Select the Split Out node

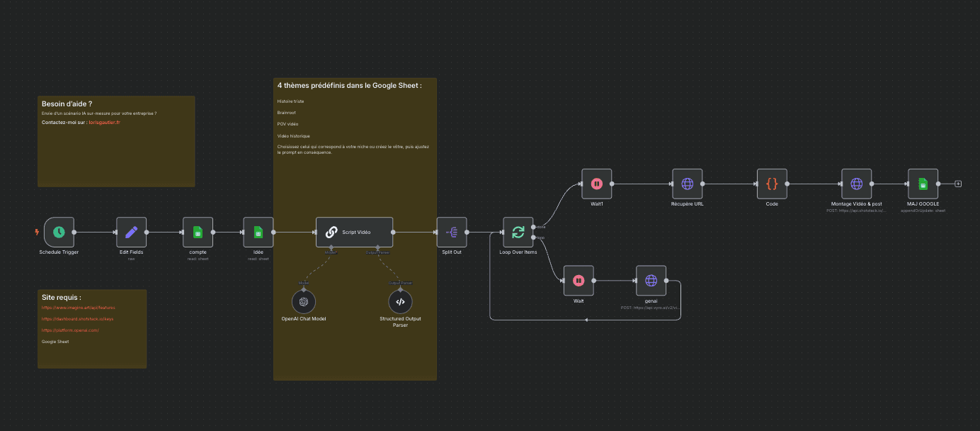click(452, 232)
